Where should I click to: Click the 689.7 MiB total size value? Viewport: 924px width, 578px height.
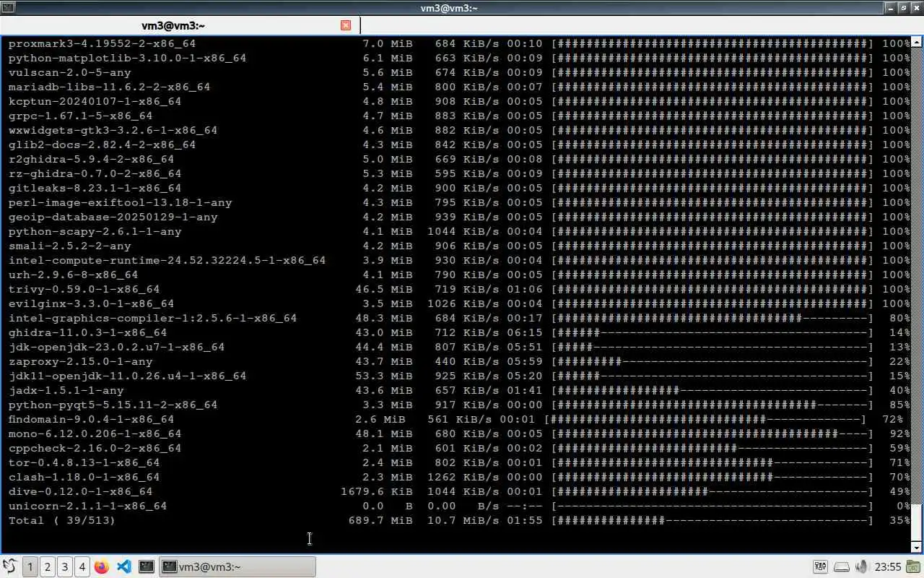click(380, 520)
